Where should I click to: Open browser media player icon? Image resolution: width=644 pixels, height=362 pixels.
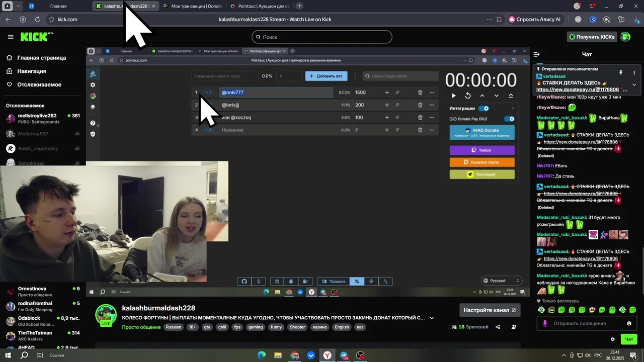tap(607, 19)
